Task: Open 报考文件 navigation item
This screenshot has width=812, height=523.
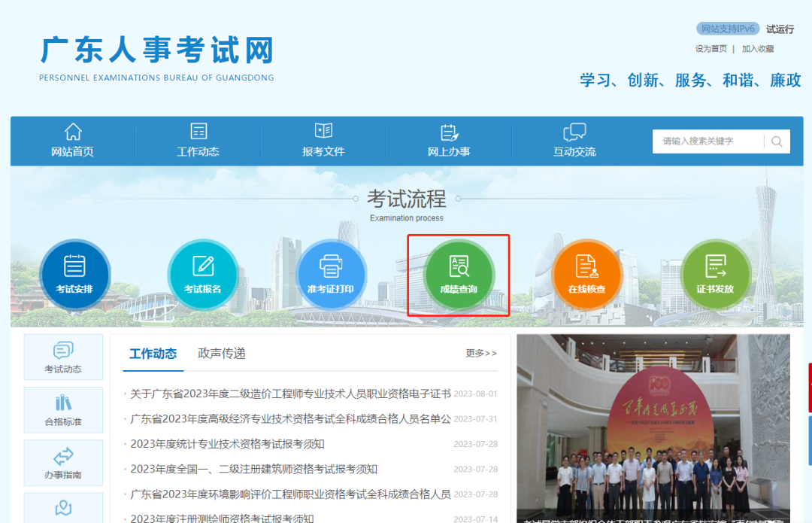Action: pyautogui.click(x=323, y=141)
